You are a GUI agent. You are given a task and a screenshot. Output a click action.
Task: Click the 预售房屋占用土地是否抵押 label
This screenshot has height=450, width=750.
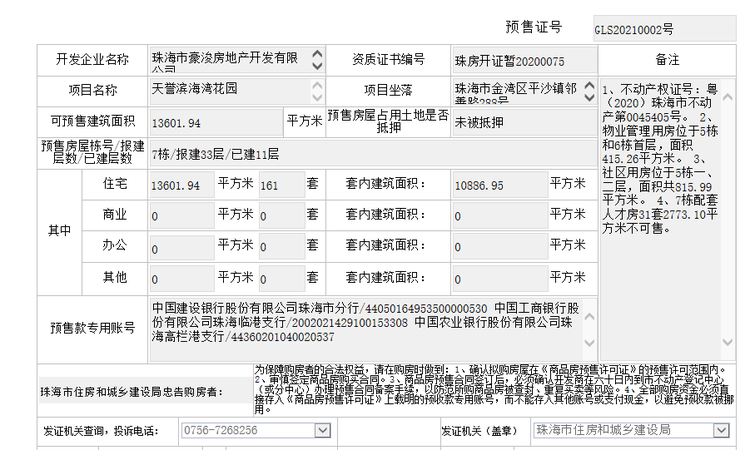tap(388, 121)
